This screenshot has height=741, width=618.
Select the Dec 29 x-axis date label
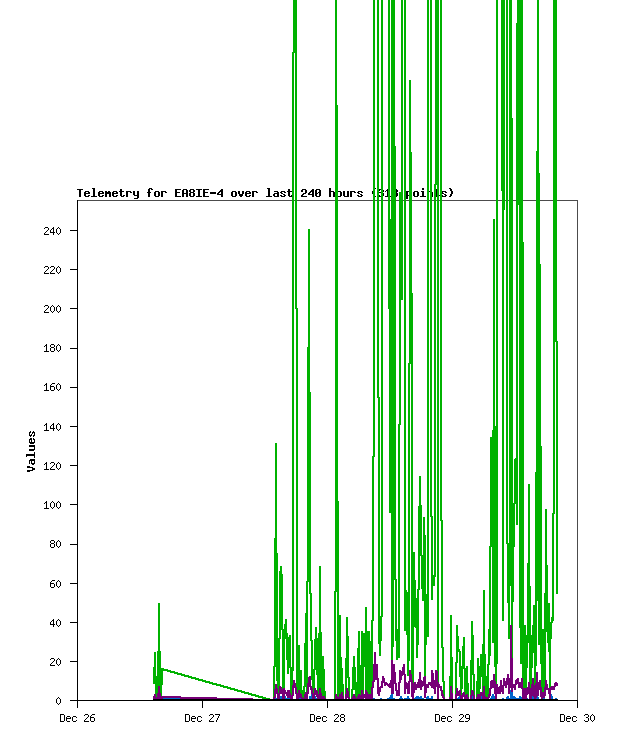click(x=452, y=717)
